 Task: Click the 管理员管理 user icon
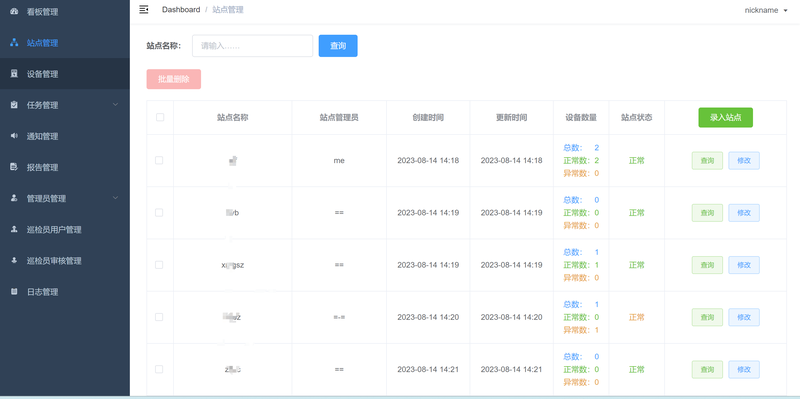coord(14,198)
